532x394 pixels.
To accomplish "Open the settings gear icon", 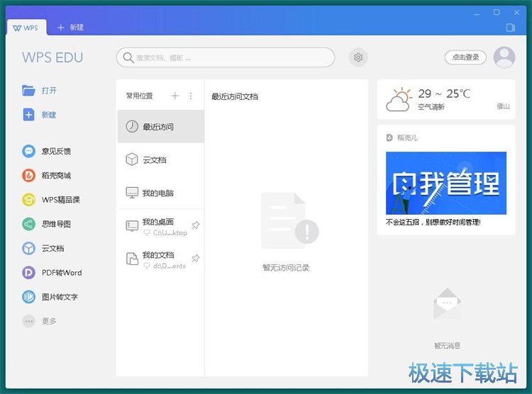I will pos(358,57).
